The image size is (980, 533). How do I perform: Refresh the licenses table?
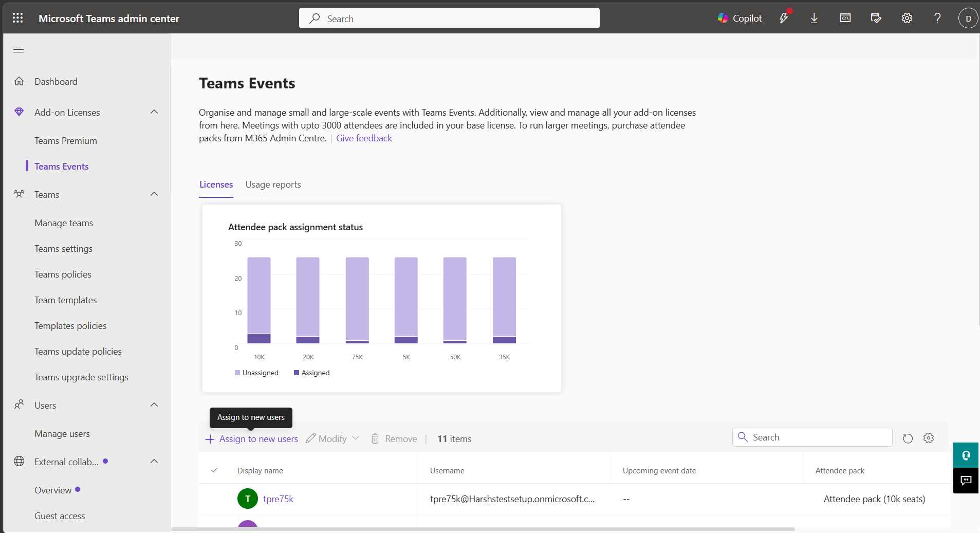(x=908, y=438)
